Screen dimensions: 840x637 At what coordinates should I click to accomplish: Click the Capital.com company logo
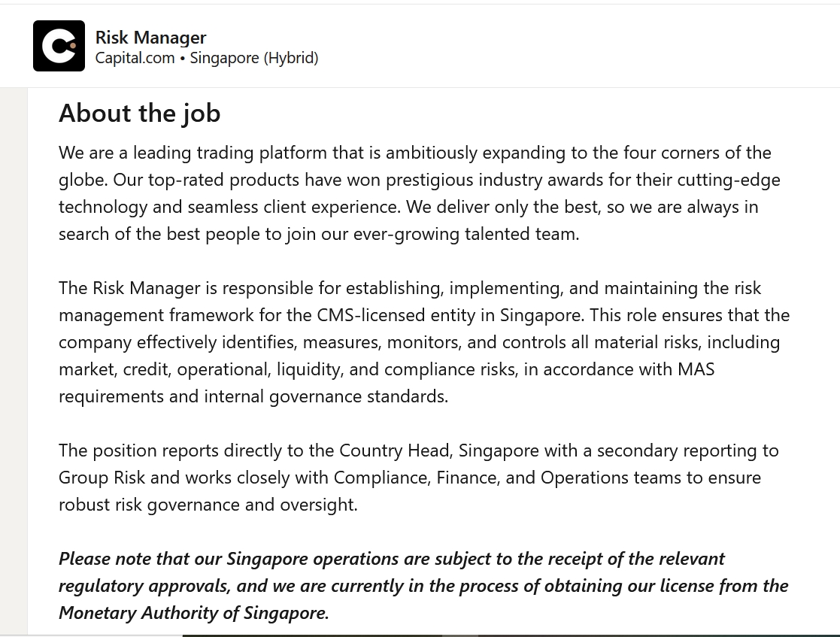click(59, 46)
